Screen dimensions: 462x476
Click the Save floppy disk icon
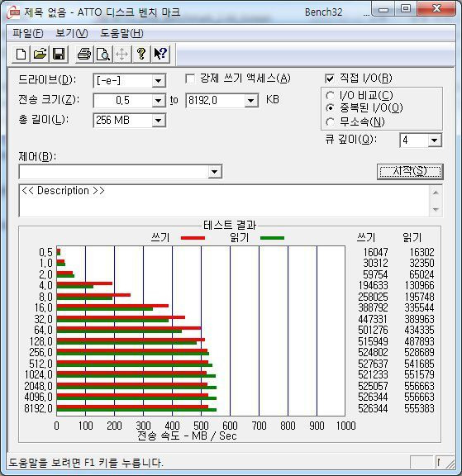pos(59,55)
